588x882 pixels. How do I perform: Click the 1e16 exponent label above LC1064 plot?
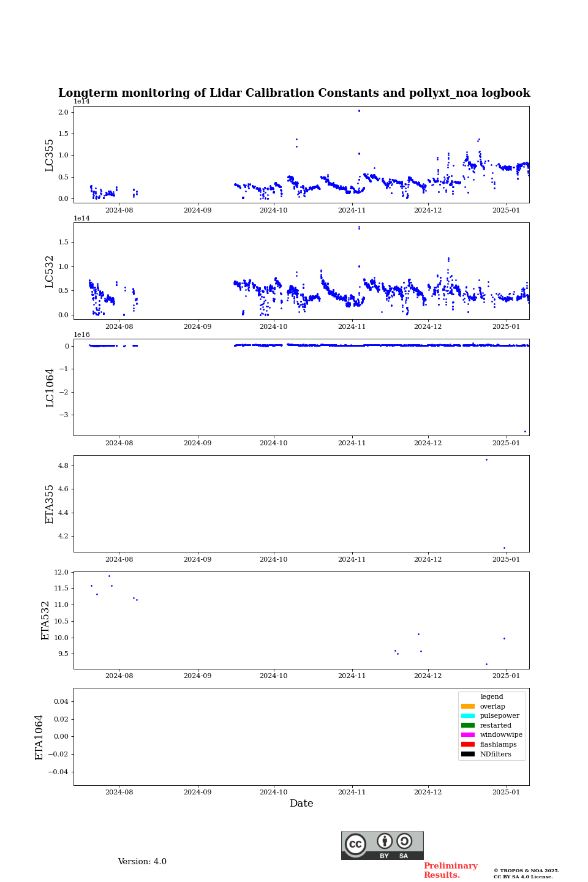pos(81,335)
